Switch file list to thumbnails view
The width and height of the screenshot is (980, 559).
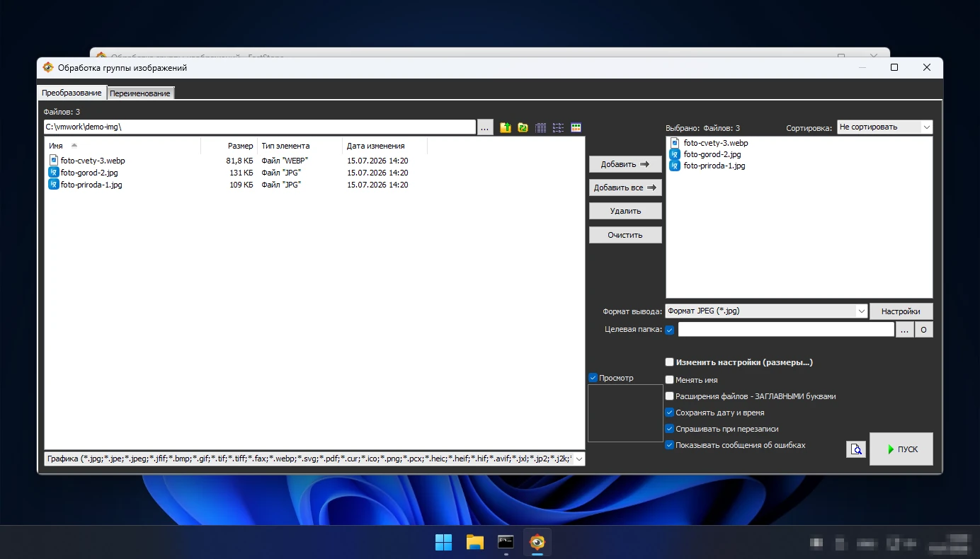(x=576, y=127)
